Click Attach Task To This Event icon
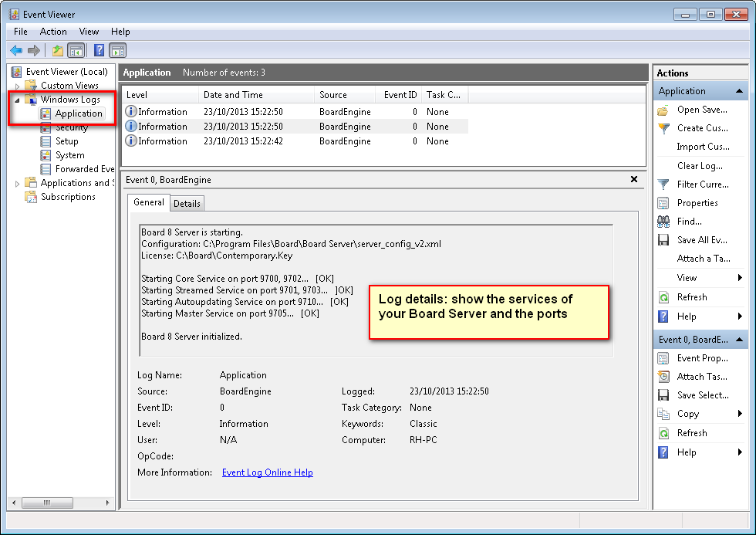This screenshot has height=535, width=756. tap(663, 377)
